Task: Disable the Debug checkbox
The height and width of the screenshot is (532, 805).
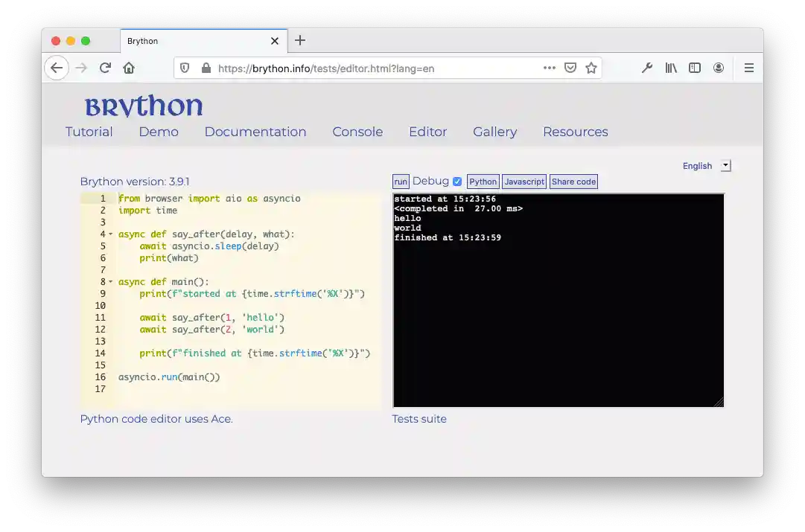Action: (x=456, y=181)
